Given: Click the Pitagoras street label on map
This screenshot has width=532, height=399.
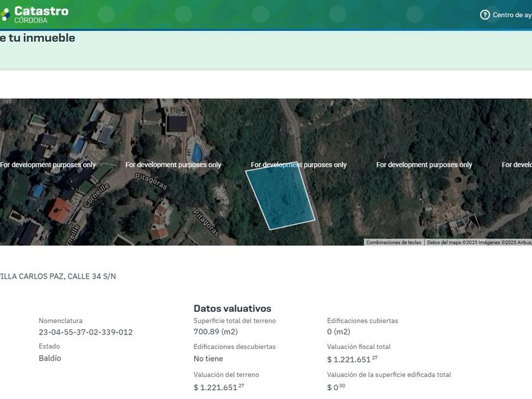Looking at the screenshot, I should click(x=151, y=182).
